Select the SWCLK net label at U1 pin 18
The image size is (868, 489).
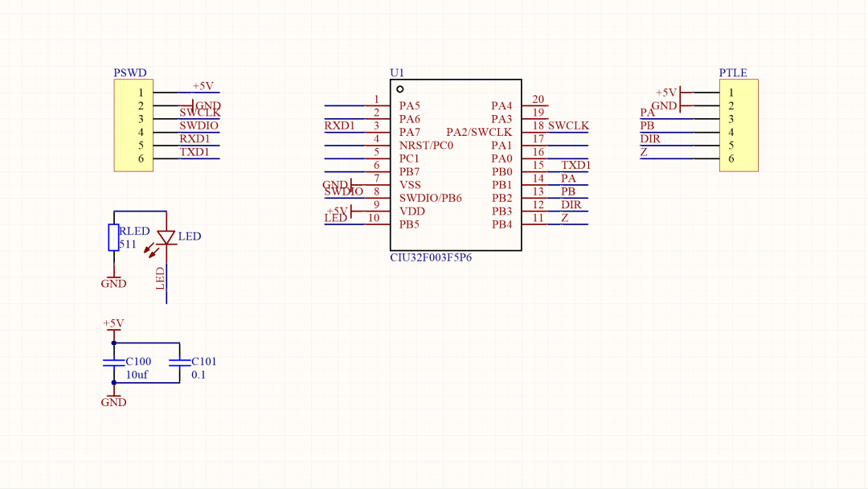click(x=568, y=125)
